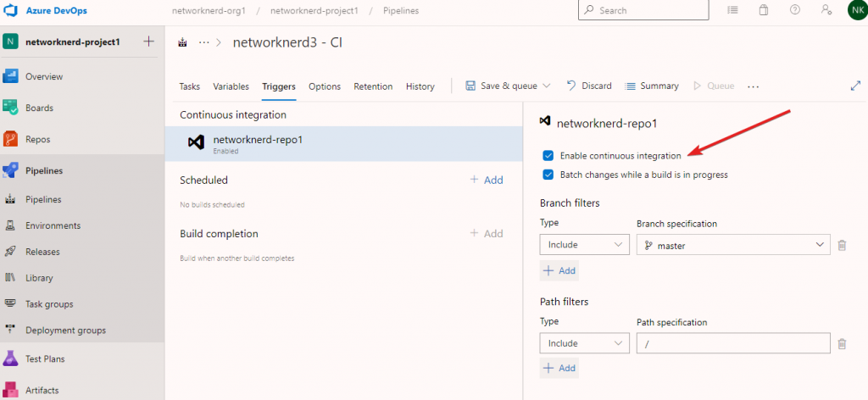Add a Build completion trigger
Viewport: 868px width, 400px height.
click(487, 233)
